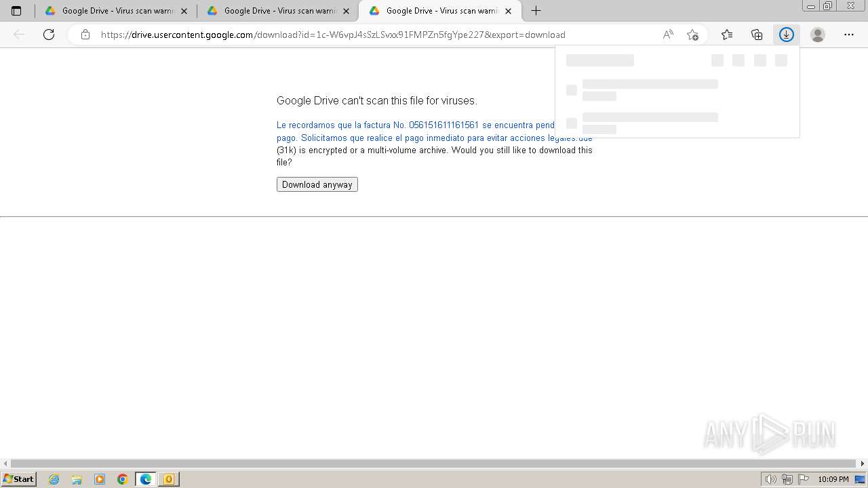868x488 pixels.
Task: Refresh the current page
Action: 49,35
